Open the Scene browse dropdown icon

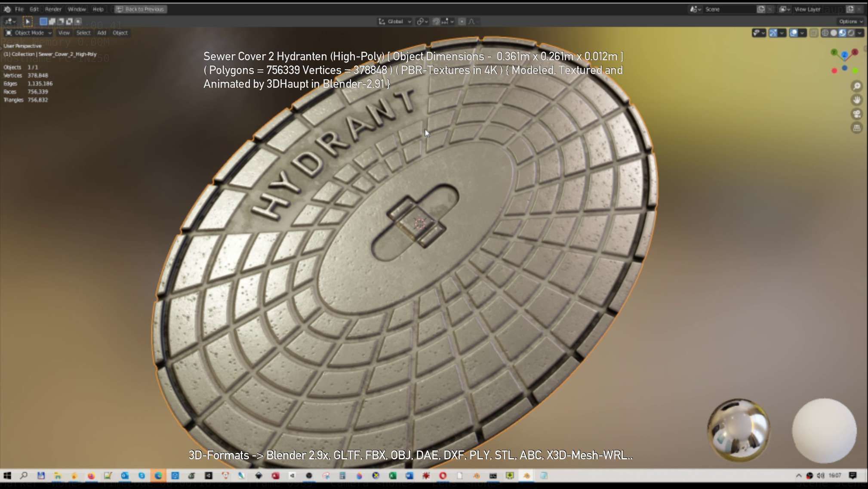pyautogui.click(x=695, y=9)
